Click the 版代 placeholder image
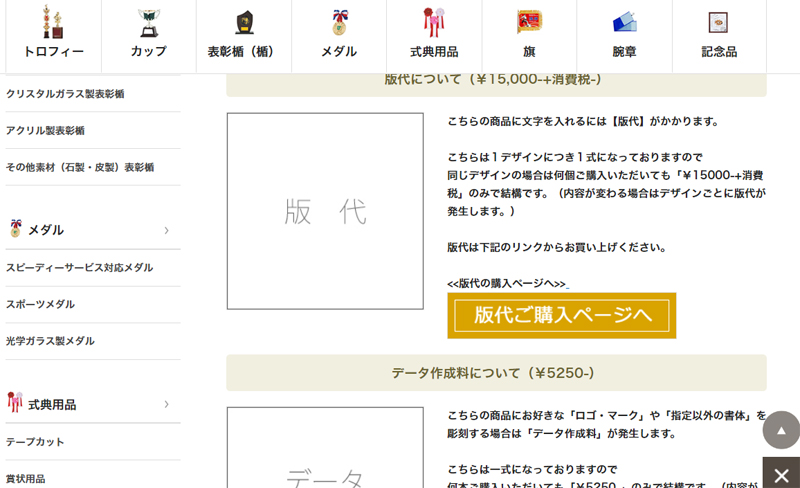The image size is (800, 488). 325,211
